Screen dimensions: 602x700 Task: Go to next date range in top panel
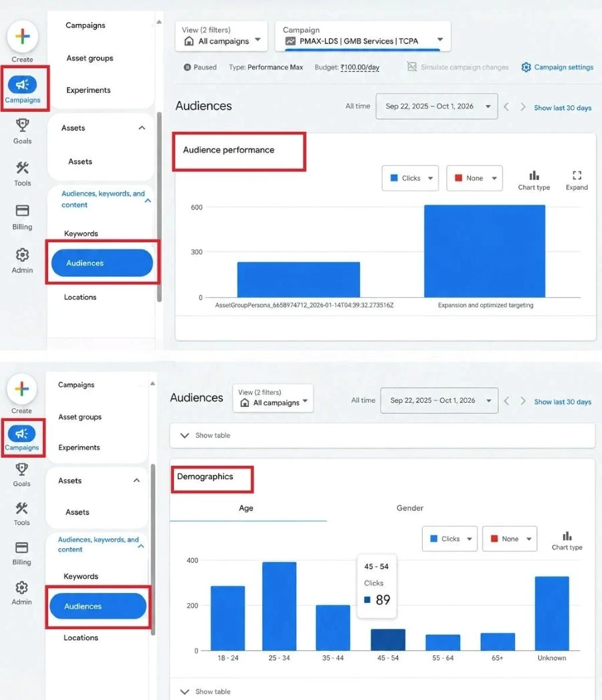click(x=522, y=106)
